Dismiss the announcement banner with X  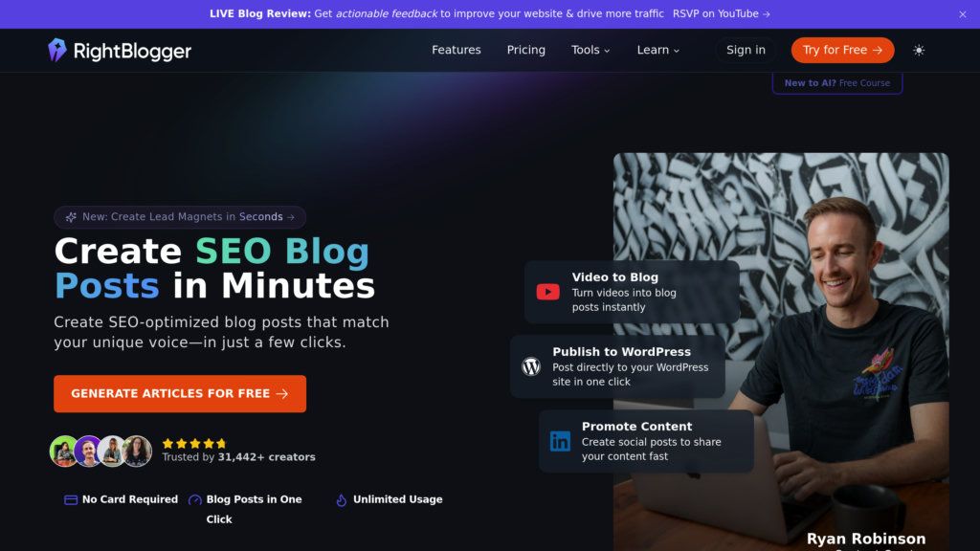point(963,14)
